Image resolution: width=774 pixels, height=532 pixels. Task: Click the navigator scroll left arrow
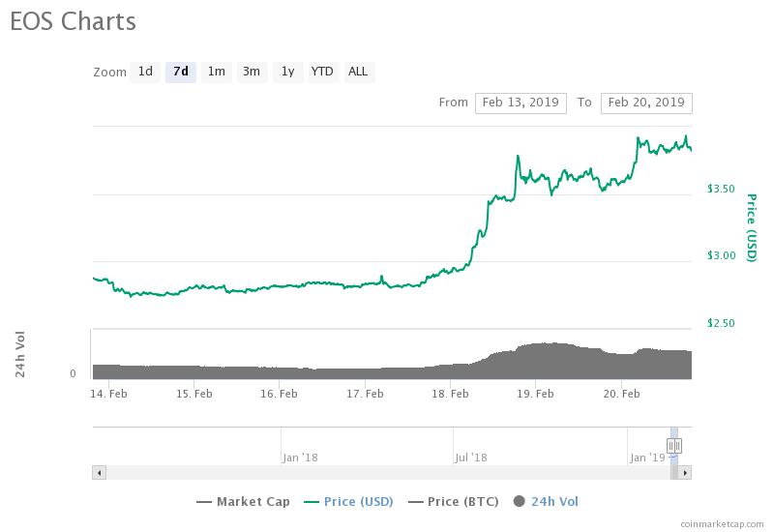pos(100,473)
